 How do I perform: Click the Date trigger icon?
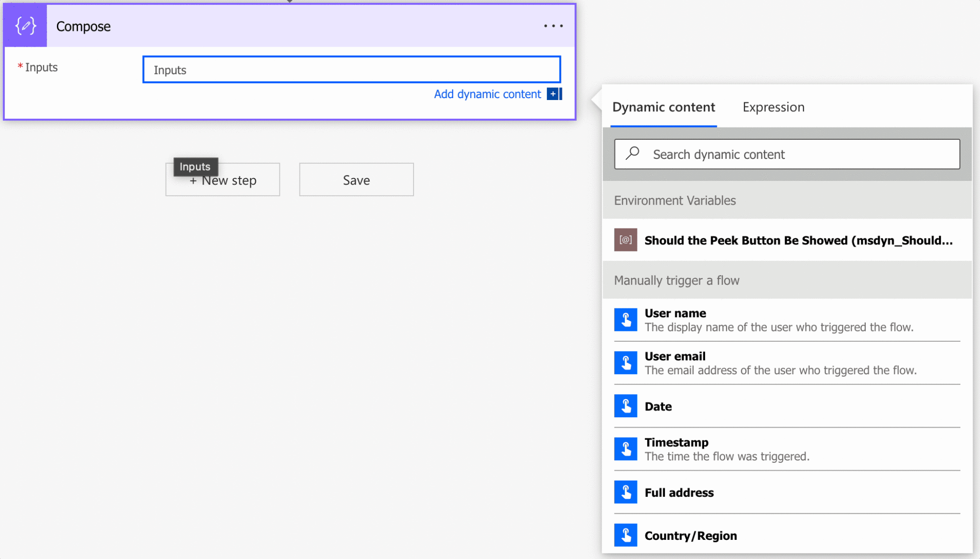coord(626,406)
